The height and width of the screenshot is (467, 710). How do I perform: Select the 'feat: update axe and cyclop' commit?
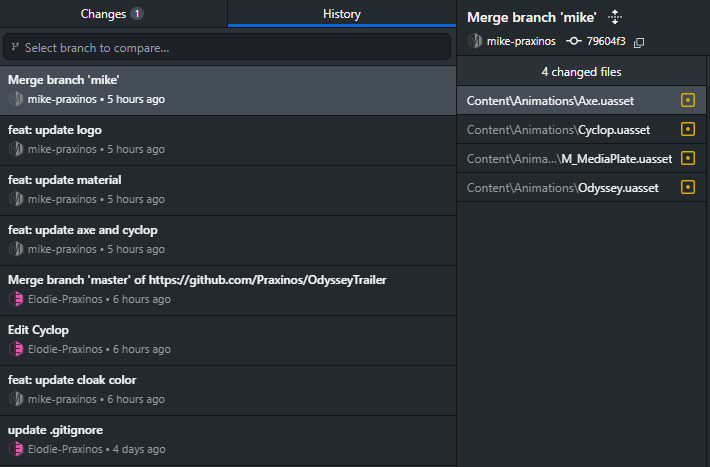[227, 240]
